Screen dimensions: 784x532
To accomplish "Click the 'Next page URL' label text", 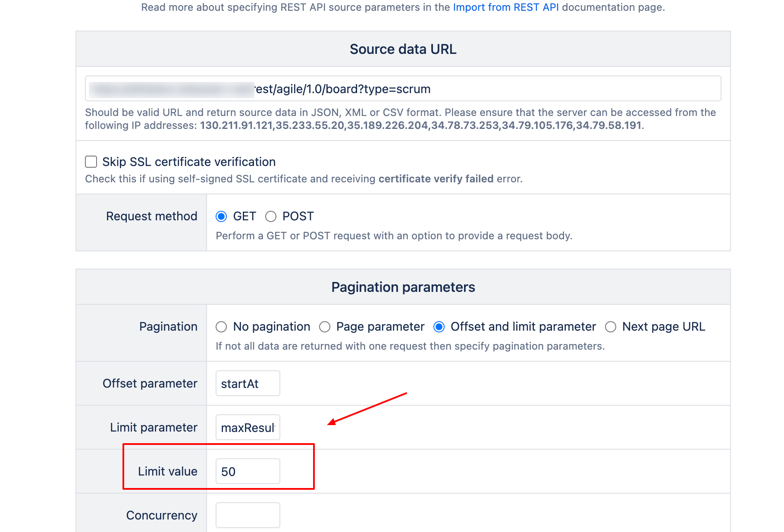I will 664,327.
